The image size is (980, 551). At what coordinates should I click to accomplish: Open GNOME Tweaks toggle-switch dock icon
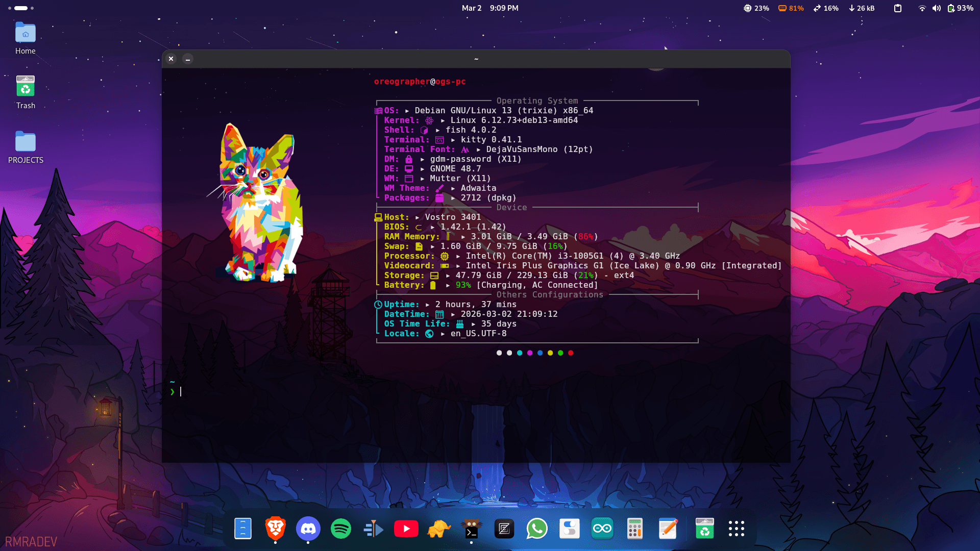point(570,529)
